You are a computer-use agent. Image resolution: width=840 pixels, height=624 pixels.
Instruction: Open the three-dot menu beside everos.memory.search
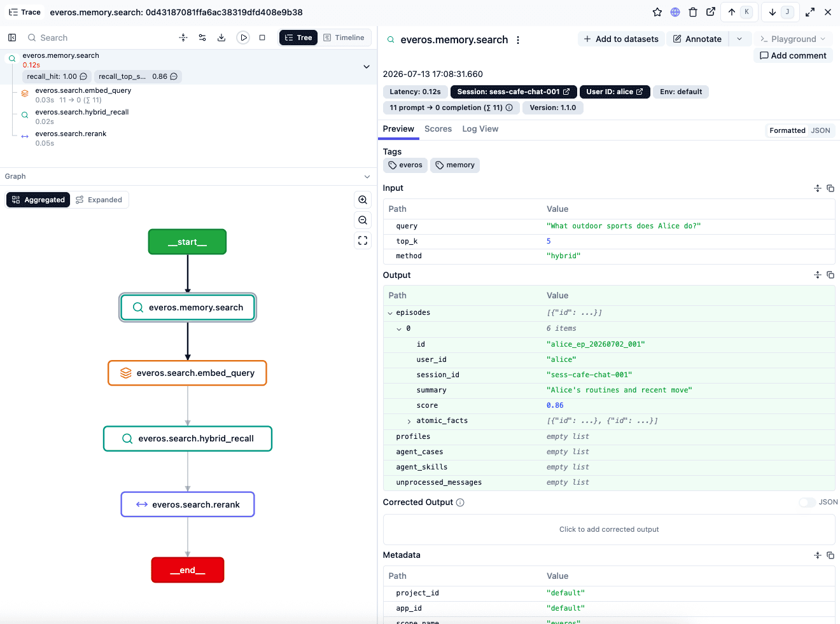pos(518,40)
